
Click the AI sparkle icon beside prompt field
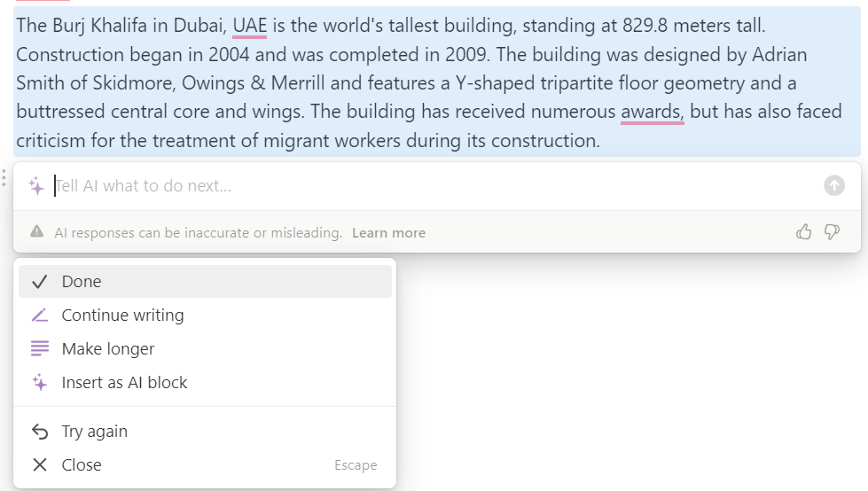pyautogui.click(x=36, y=186)
